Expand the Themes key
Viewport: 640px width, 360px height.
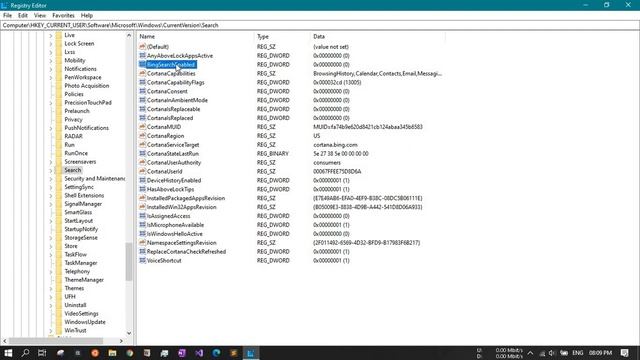(51, 289)
